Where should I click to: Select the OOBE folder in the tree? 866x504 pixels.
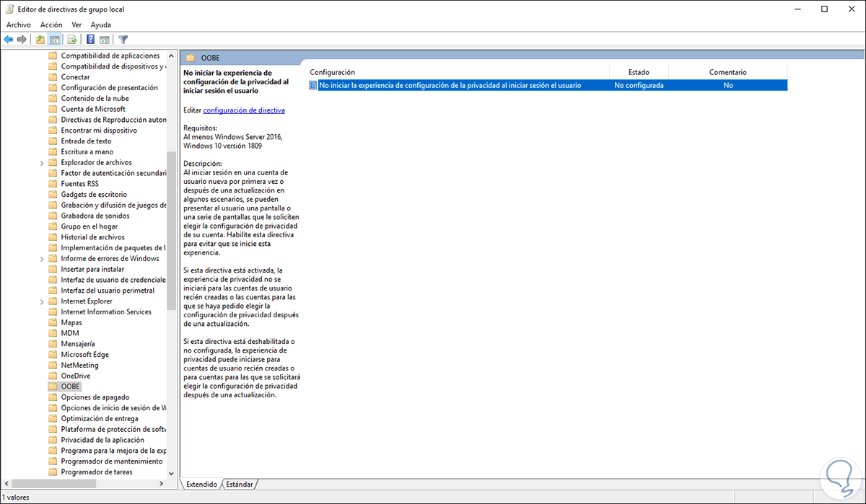[x=70, y=386]
